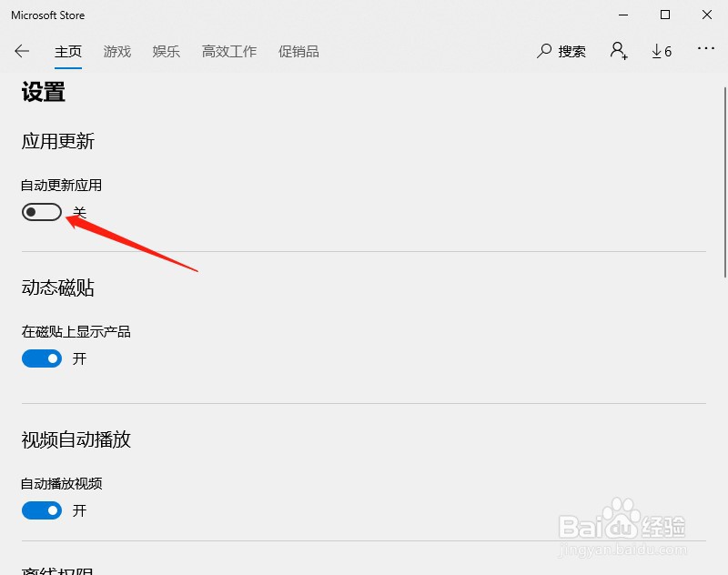Close the Microsoft Store window
The image size is (728, 575).
707,15
